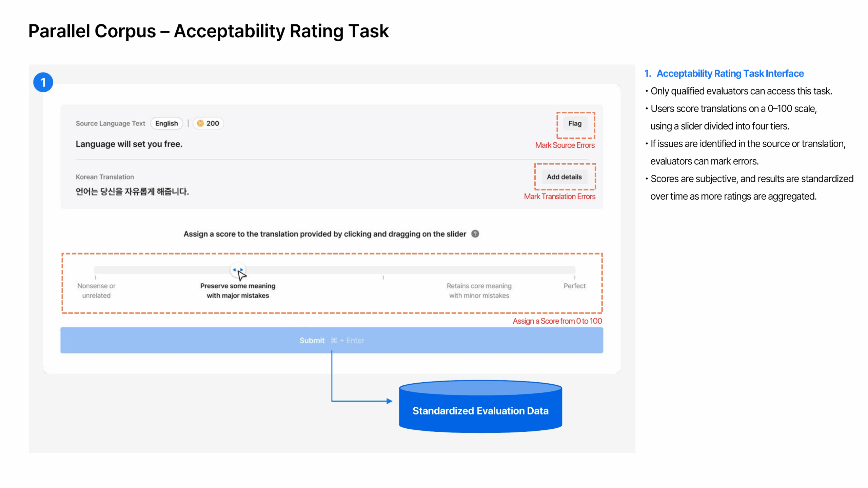Click the 200 points badge
The width and height of the screenshot is (868, 488).
[209, 123]
